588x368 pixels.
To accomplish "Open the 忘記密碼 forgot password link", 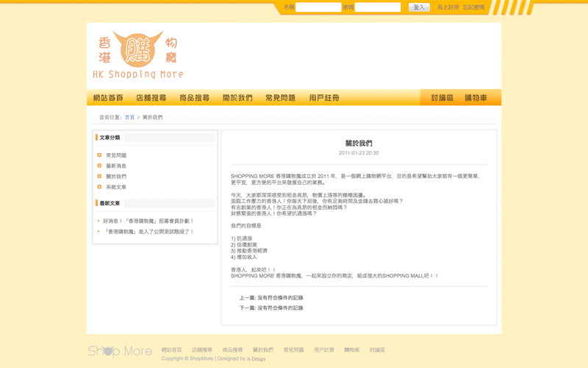I will 473,7.
